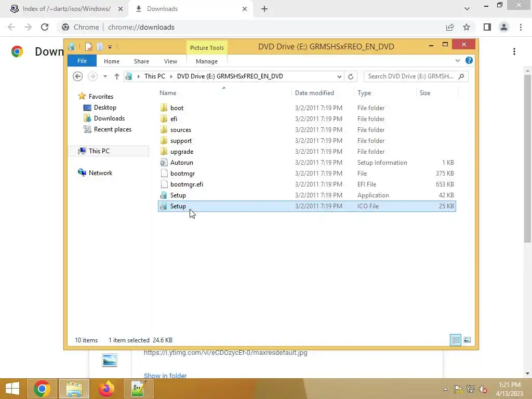The height and width of the screenshot is (399, 532).
Task: Select Desktop under Favorites
Action: coord(105,107)
